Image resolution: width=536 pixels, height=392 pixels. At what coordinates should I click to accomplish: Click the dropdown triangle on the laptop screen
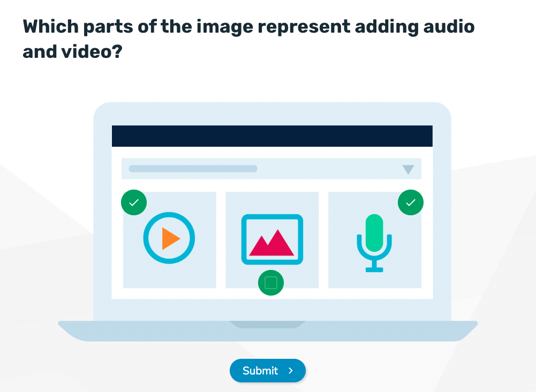click(408, 170)
